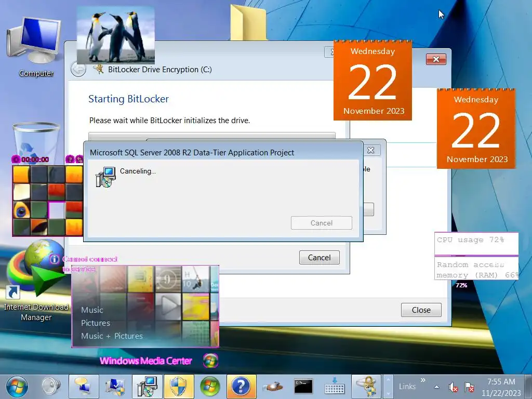Click the Windows Media Center label
This screenshot has height=399, width=532.
pyautogui.click(x=146, y=361)
